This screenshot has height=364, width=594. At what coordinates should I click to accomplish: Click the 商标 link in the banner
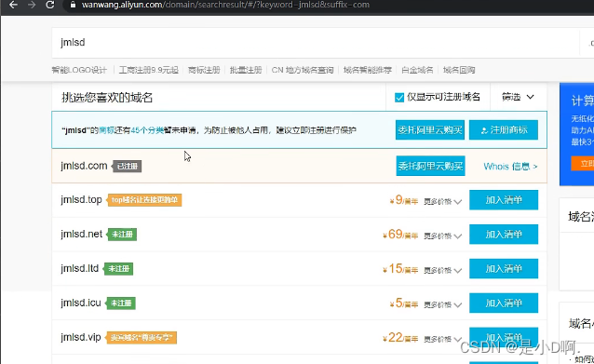click(x=106, y=130)
